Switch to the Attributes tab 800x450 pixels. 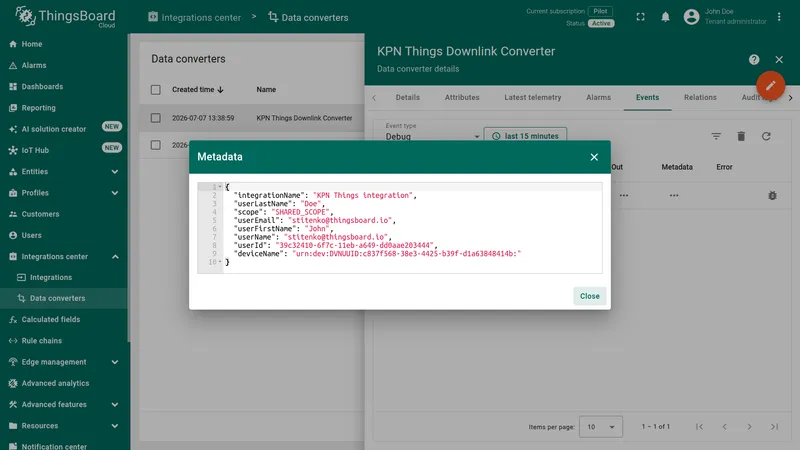pos(462,97)
